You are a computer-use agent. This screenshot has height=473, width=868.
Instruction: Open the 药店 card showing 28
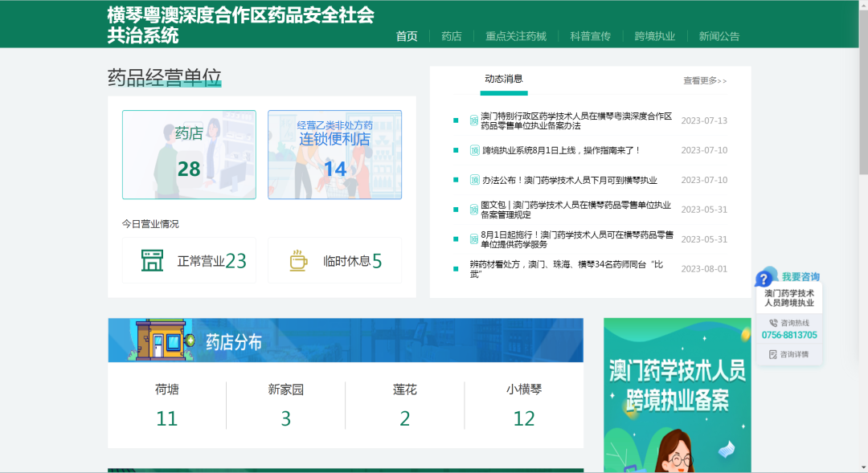pos(189,154)
